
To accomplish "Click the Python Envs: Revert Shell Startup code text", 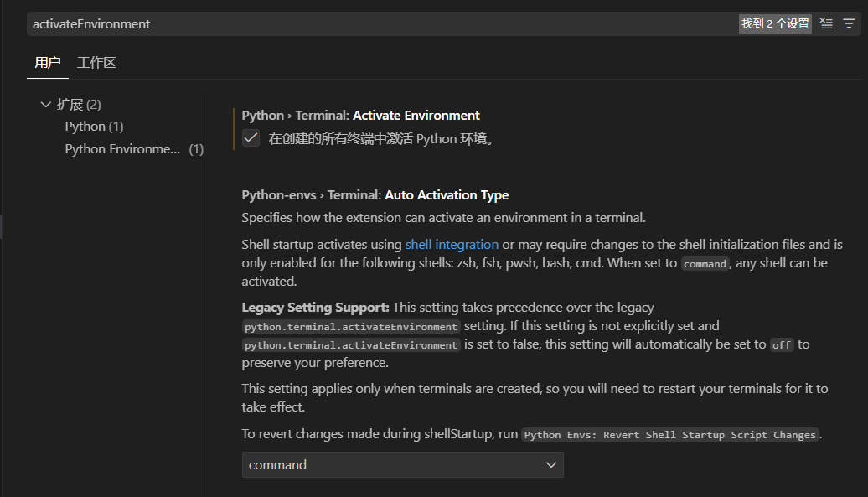I will 669,434.
